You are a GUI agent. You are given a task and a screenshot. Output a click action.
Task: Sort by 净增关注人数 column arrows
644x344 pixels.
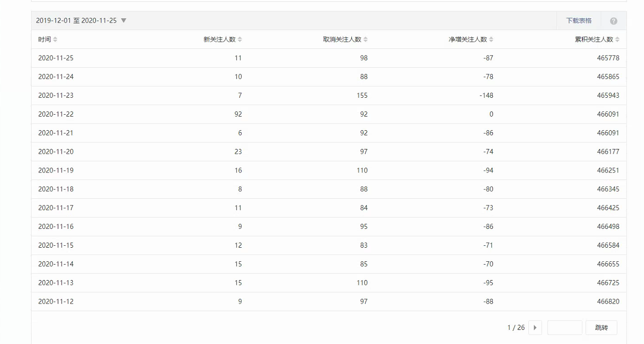coord(491,39)
